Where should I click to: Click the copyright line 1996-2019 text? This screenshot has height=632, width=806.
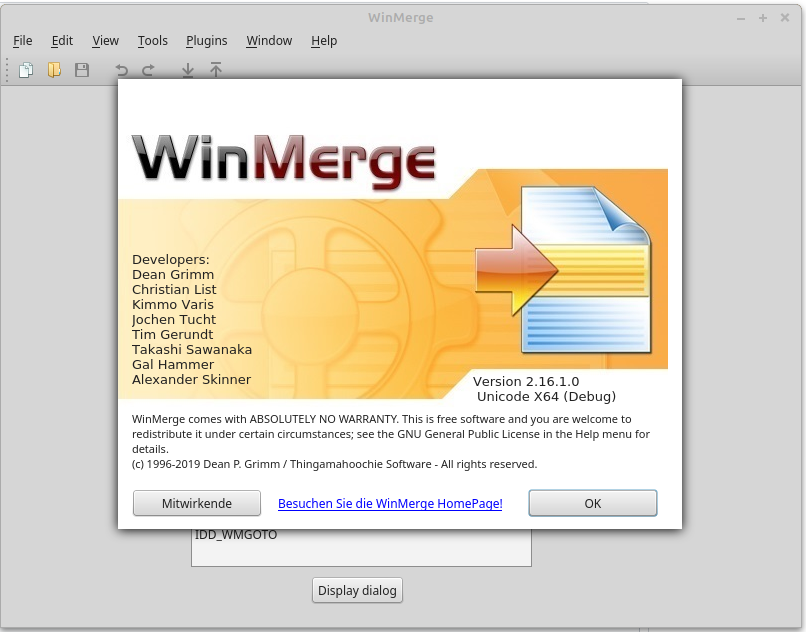(334, 464)
